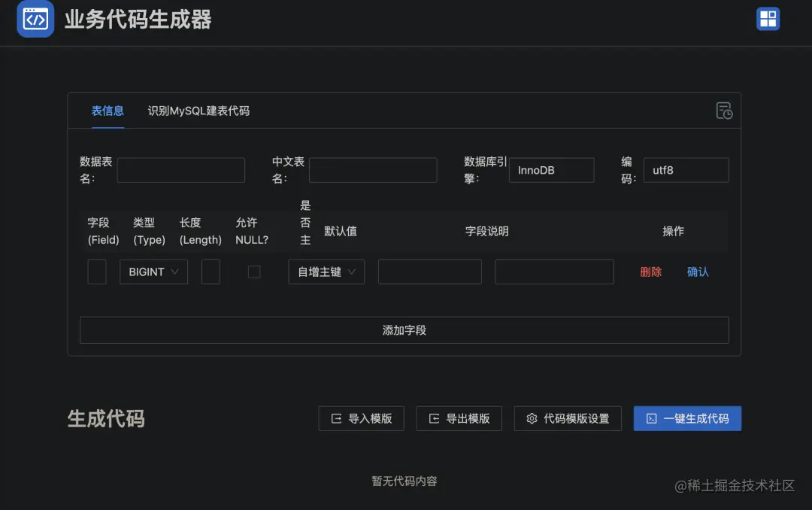Open the history record icon above the form
The image size is (812, 510).
tap(723, 111)
